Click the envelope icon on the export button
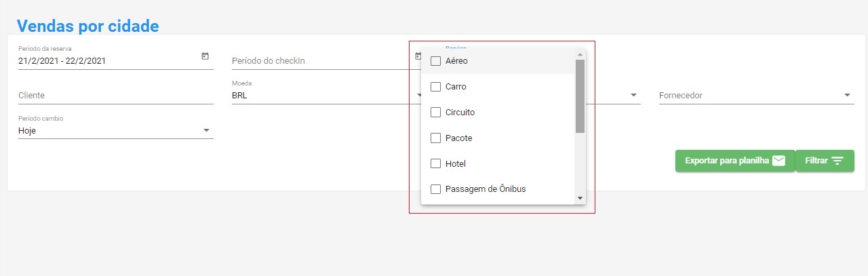The height and width of the screenshot is (276, 868). tap(778, 161)
